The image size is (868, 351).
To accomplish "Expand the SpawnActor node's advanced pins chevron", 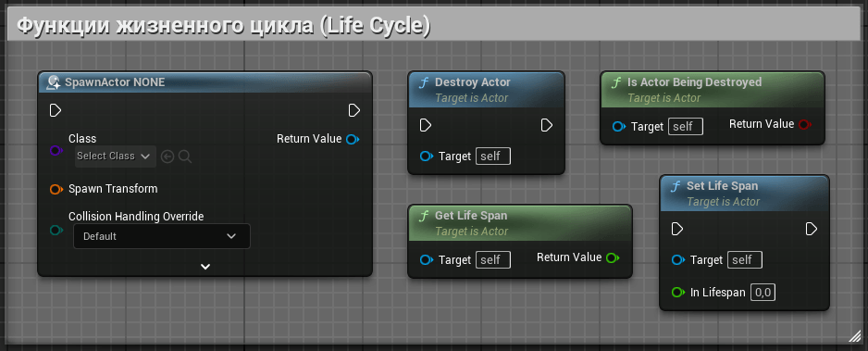I will (x=205, y=267).
